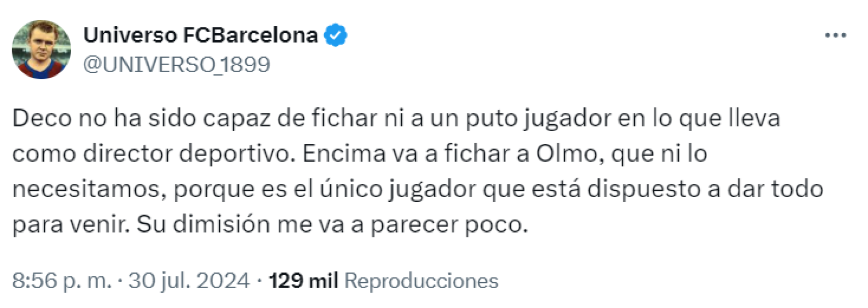Screen dimensions: 868x308
Task: Select the display name Universo FCBarcelona
Action: point(201,35)
